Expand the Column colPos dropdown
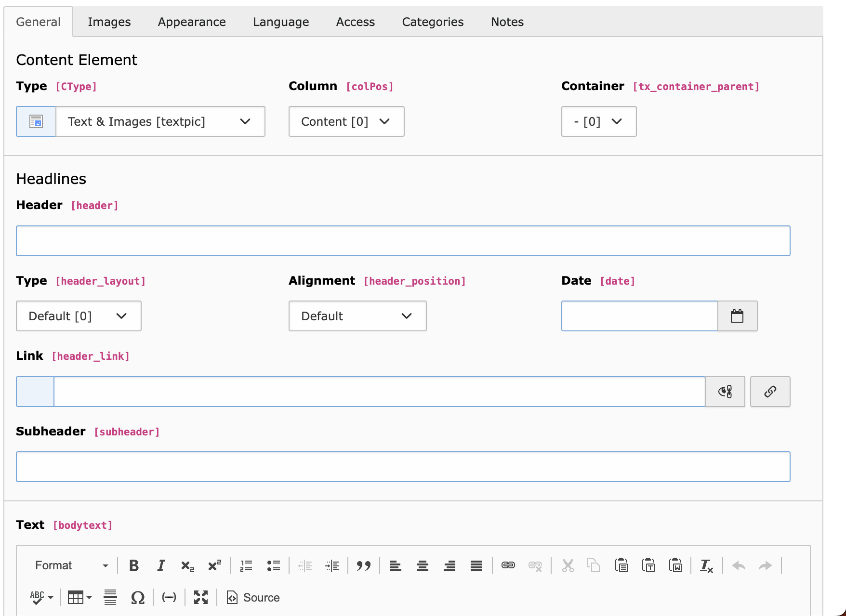Viewport: 846px width, 616px height. 346,121
